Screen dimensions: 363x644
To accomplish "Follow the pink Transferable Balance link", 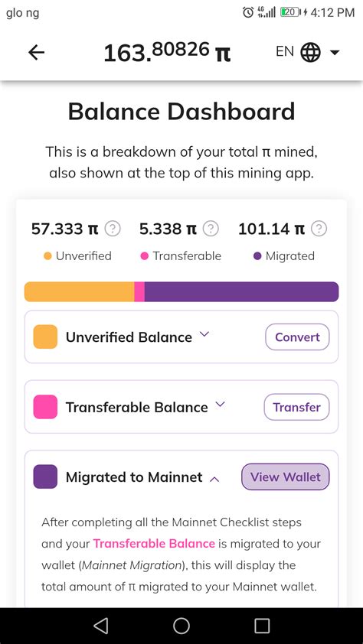I will tap(154, 544).
